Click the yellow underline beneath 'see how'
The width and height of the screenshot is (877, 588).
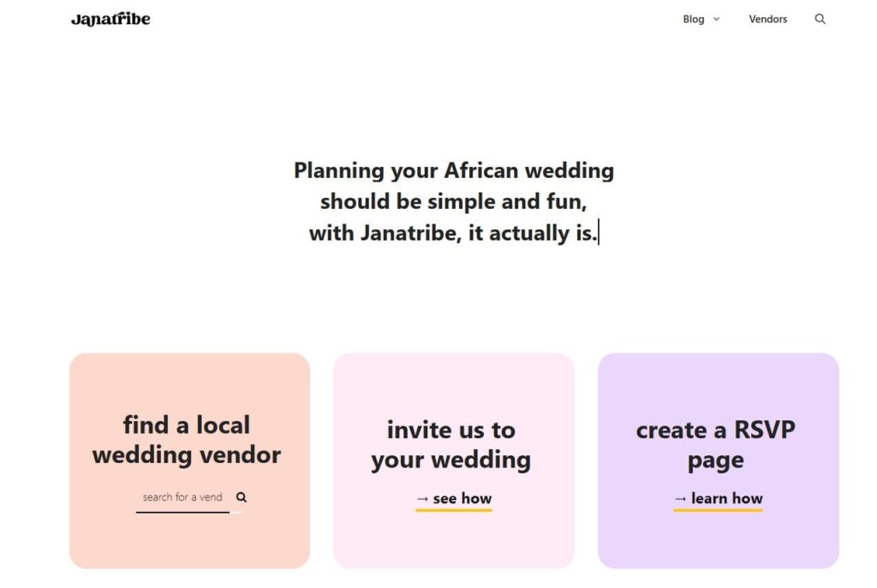tap(454, 511)
